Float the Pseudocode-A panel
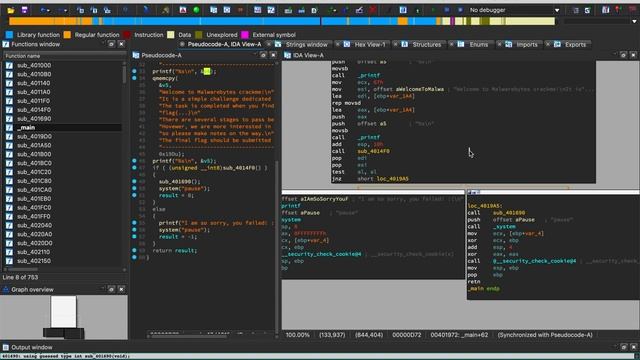The image size is (640, 360). click(263, 55)
